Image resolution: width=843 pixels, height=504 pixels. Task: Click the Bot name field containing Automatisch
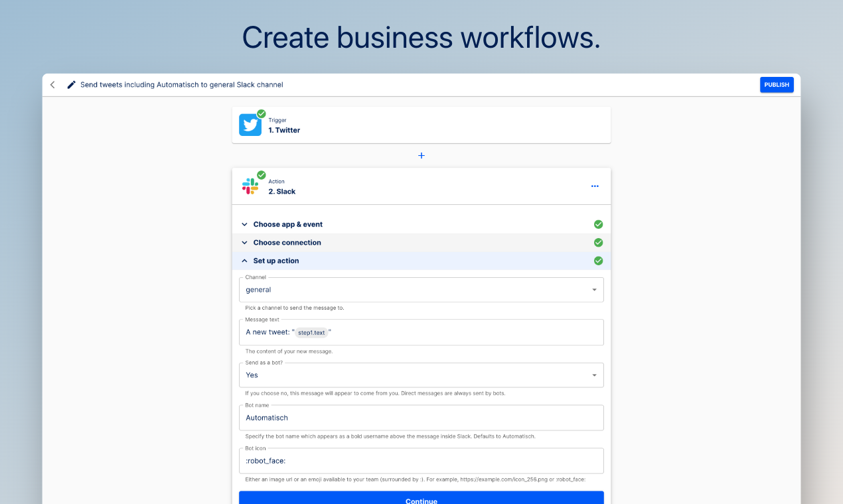pos(421,418)
